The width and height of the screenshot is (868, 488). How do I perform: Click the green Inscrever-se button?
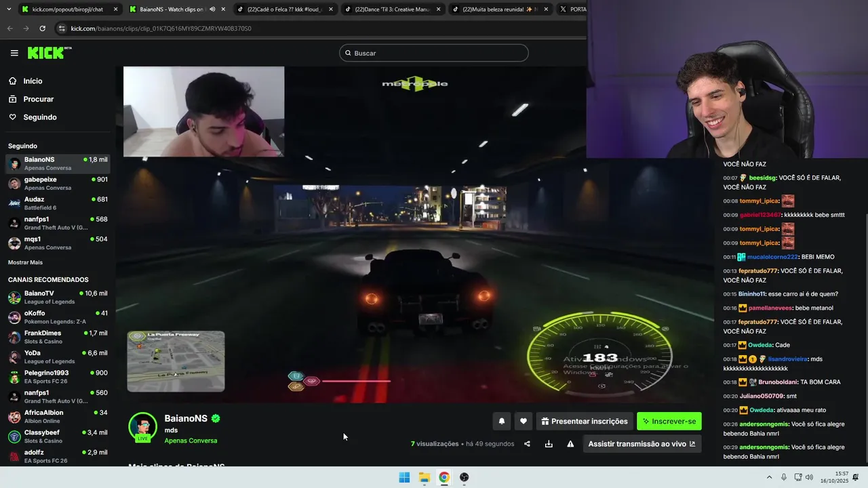click(x=669, y=421)
